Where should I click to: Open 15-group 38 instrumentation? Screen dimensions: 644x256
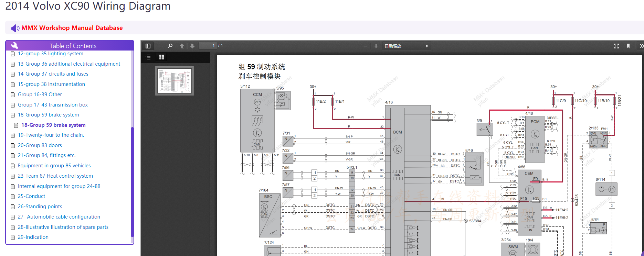tap(51, 84)
